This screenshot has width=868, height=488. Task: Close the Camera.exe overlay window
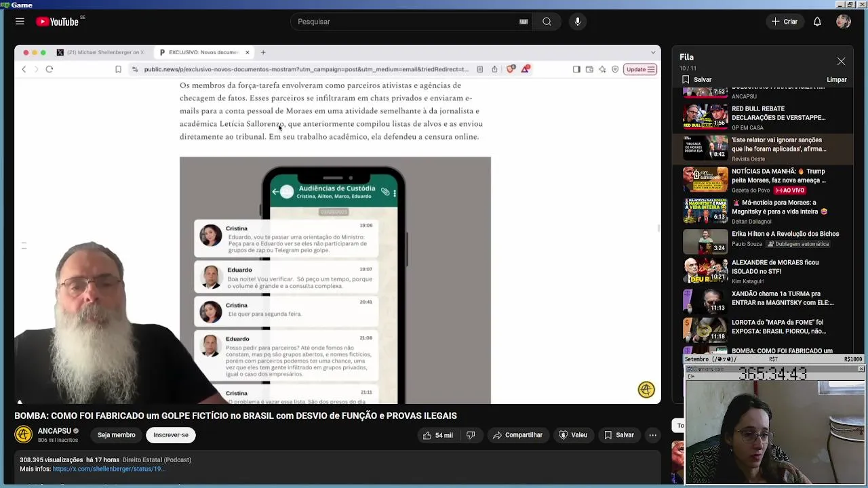point(861,369)
